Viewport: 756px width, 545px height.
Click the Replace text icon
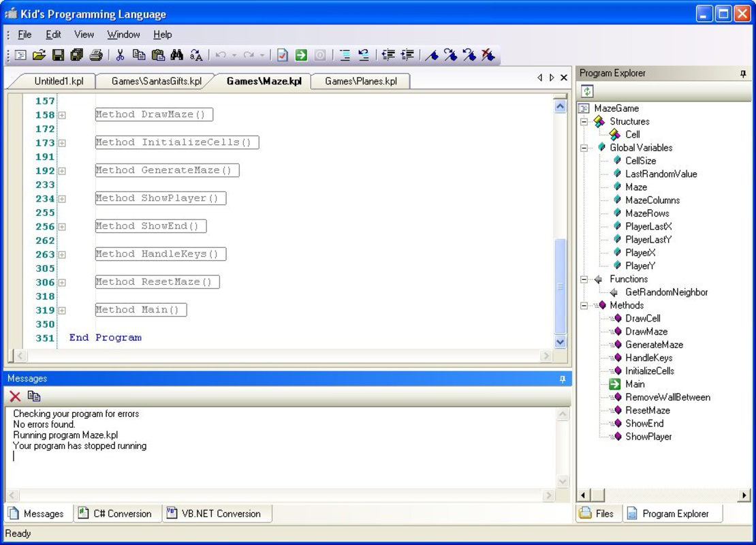196,55
